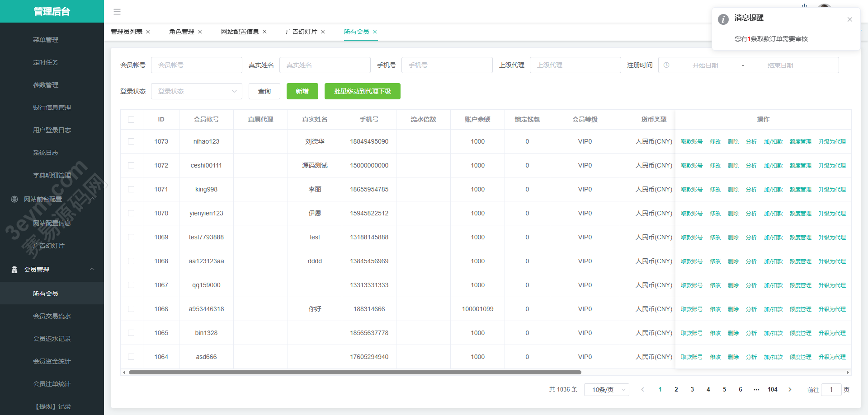The height and width of the screenshot is (415, 868).
Task: Go to next page with right arrow
Action: click(x=790, y=390)
